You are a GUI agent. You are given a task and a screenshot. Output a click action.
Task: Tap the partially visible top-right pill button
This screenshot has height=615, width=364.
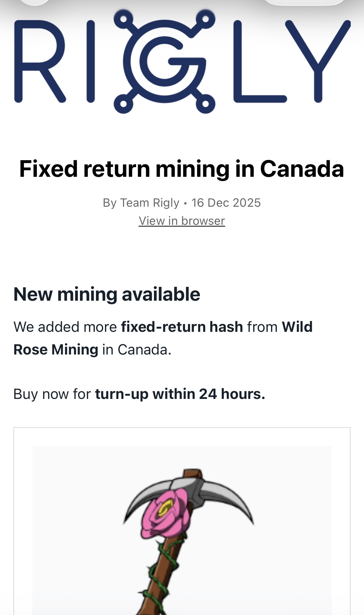click(304, 2)
